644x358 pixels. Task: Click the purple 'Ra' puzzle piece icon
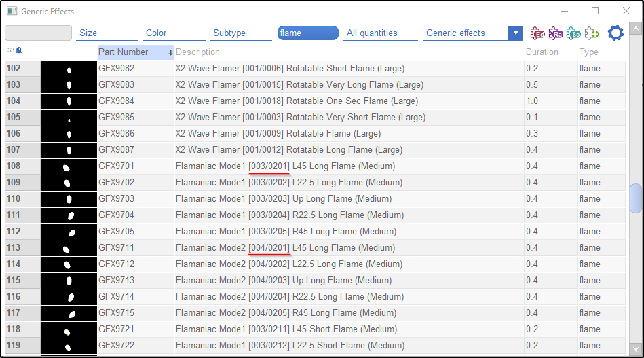click(x=556, y=33)
